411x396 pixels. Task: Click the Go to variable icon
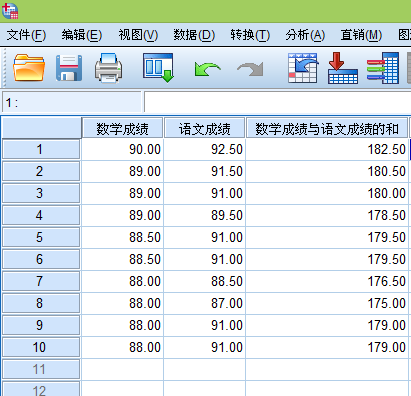(x=343, y=68)
